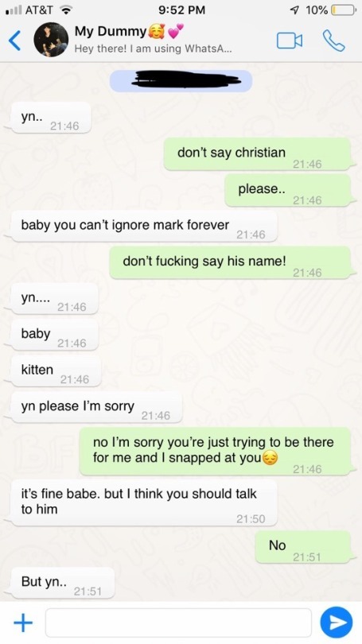The image size is (362, 644).
Task: Select the "don't say christian" message
Action: 257,154
